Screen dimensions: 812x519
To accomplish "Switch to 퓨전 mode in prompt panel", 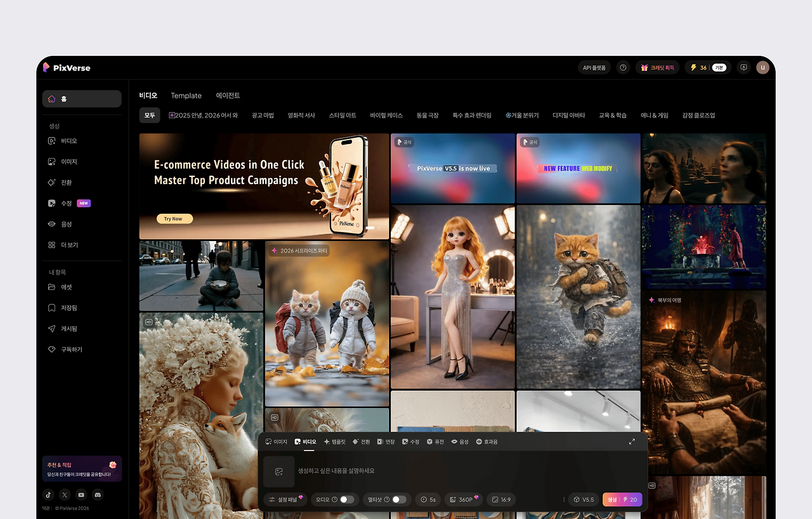I will pos(435,442).
